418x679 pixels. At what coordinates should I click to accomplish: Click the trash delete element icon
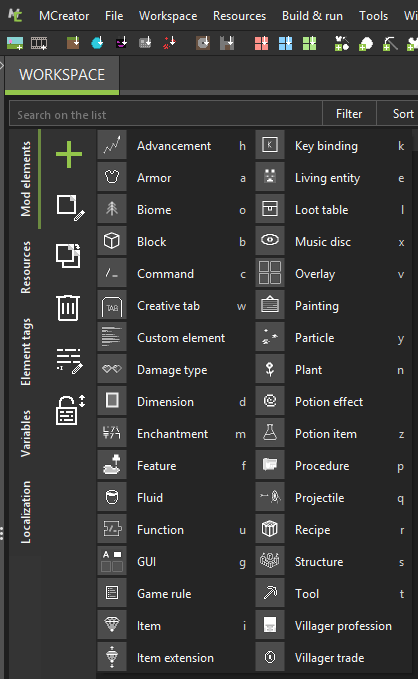click(x=68, y=308)
